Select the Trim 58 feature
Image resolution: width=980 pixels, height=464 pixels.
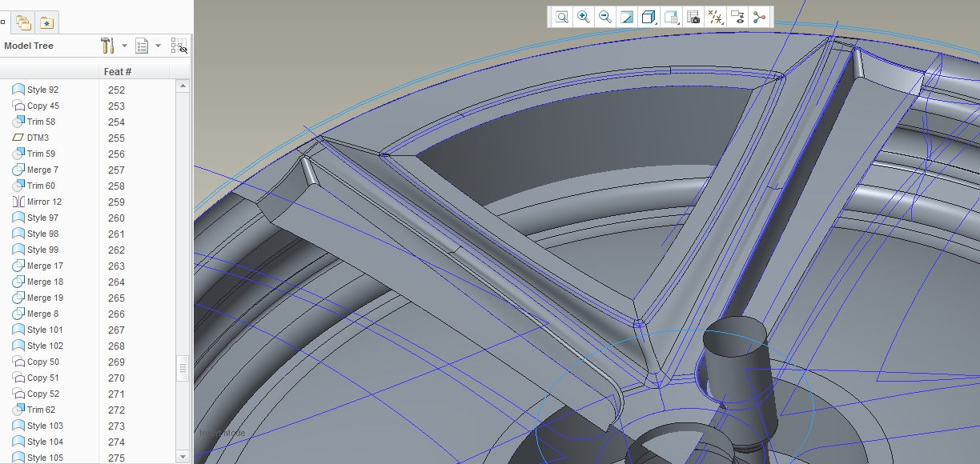point(34,122)
